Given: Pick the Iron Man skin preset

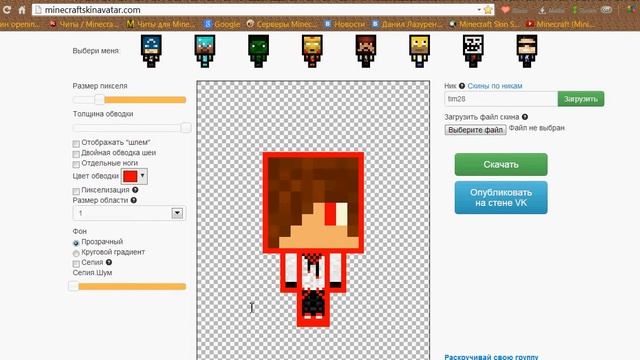Looking at the screenshot, I should [312, 51].
